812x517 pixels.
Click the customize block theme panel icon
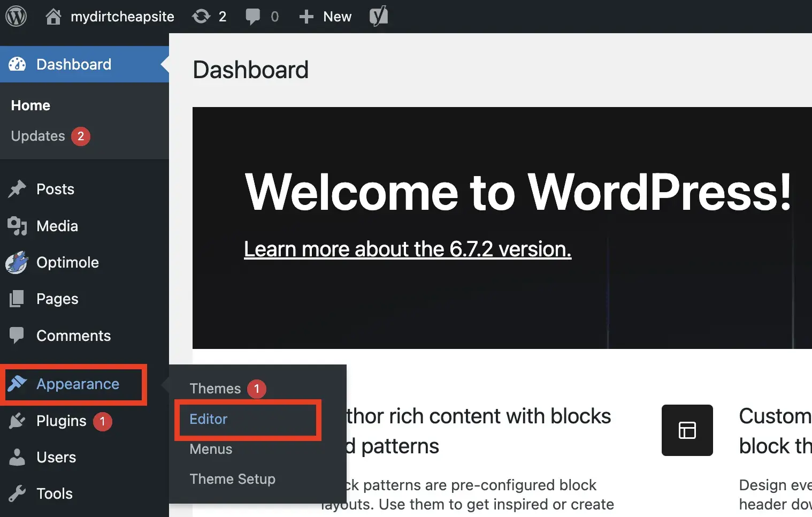[687, 431]
